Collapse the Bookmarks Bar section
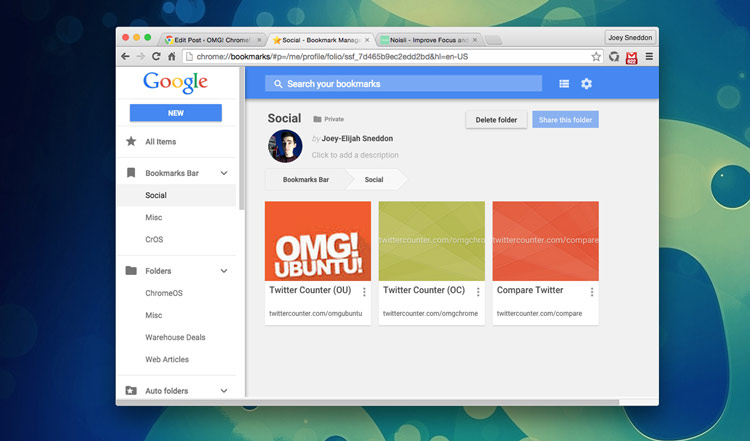 (224, 174)
